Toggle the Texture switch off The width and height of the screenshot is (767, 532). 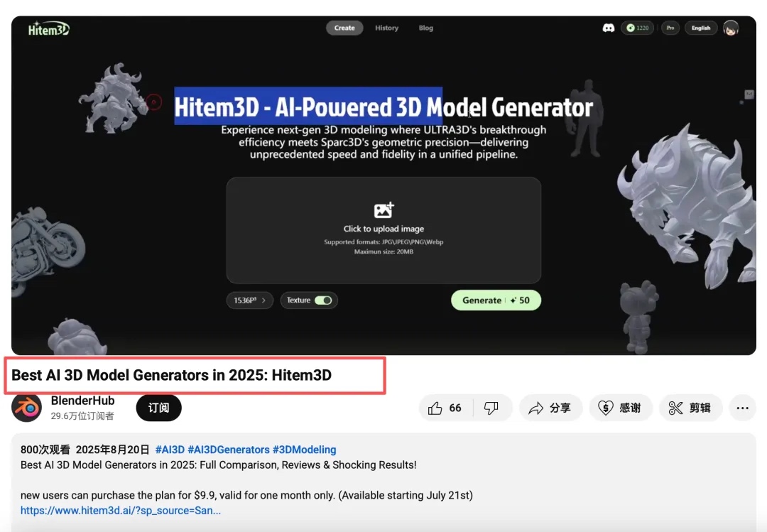323,300
